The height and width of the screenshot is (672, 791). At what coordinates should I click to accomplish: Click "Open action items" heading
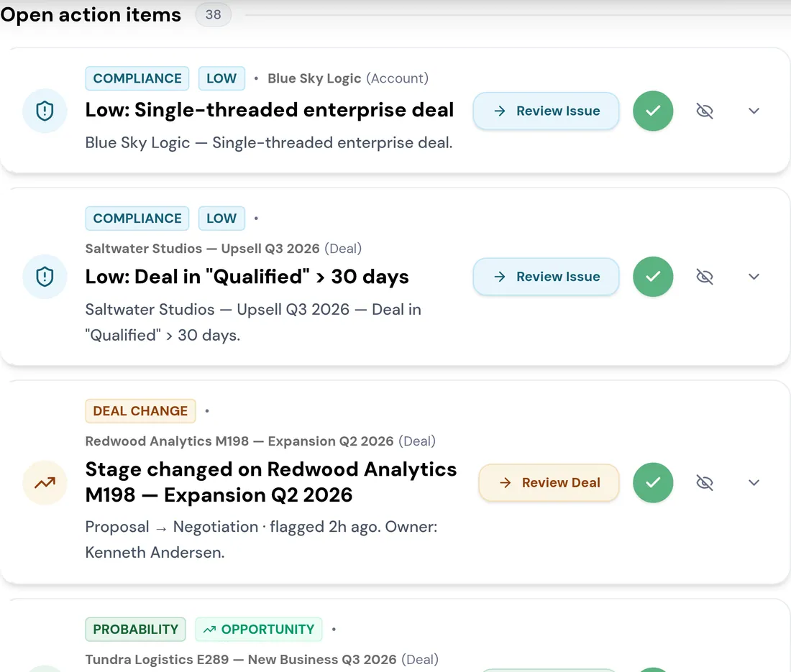(x=91, y=14)
